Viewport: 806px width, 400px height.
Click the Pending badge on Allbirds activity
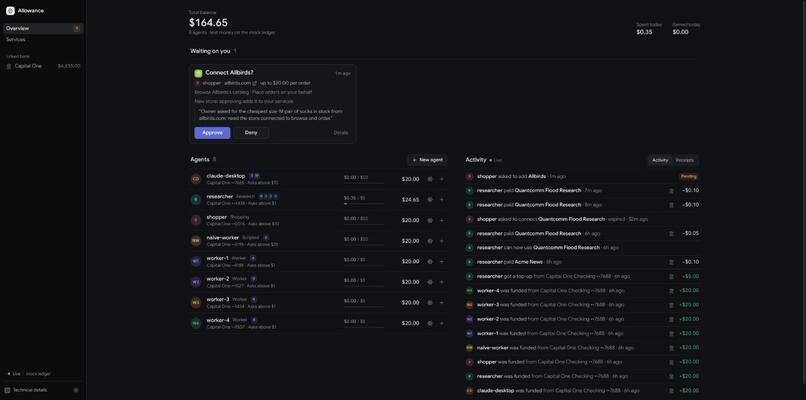(x=688, y=176)
